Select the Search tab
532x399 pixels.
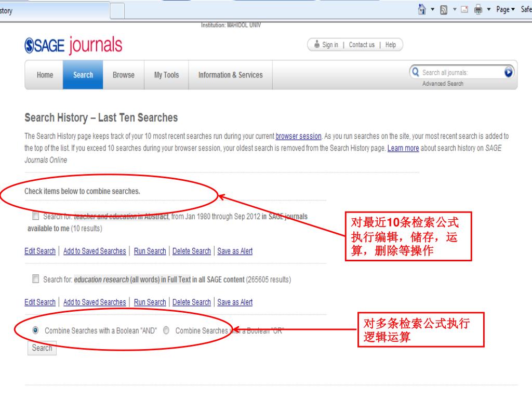(83, 75)
